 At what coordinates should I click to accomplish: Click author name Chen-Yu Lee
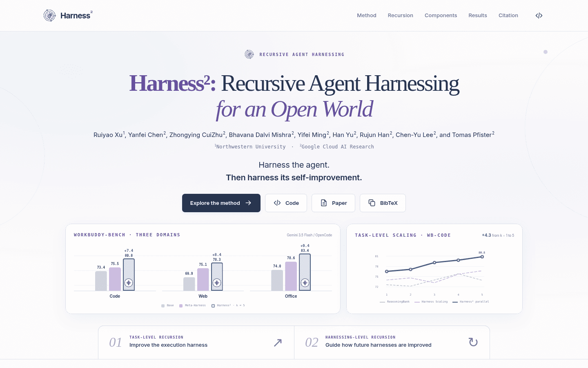(x=414, y=135)
